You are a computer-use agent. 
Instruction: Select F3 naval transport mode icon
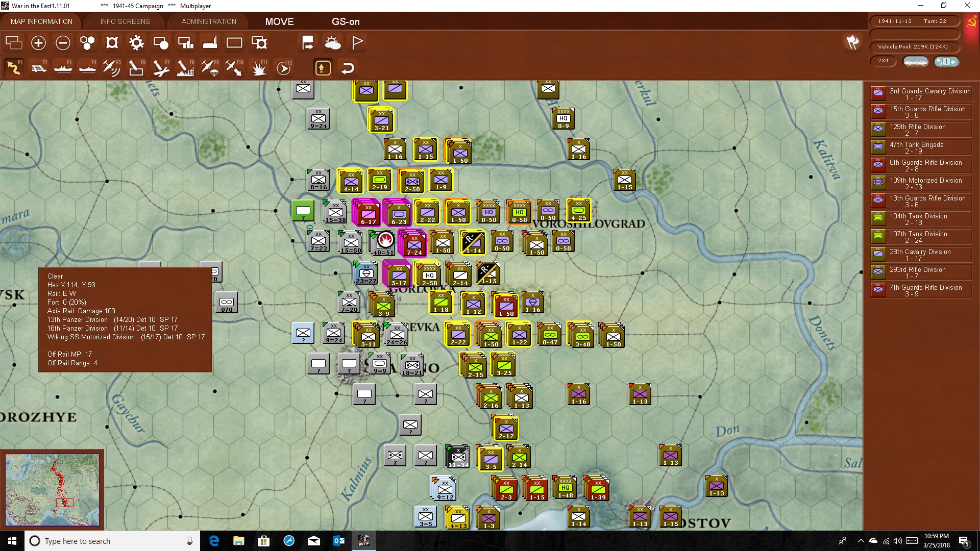click(63, 68)
